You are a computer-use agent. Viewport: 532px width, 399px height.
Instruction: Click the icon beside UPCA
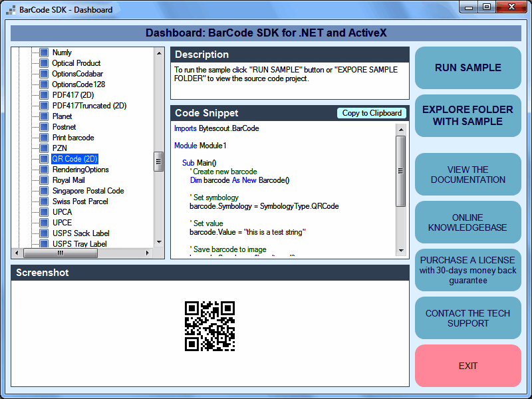[44, 212]
